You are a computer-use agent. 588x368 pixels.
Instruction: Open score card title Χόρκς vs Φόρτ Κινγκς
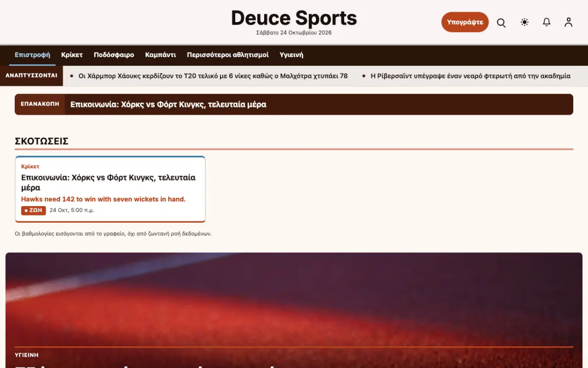pos(108,183)
